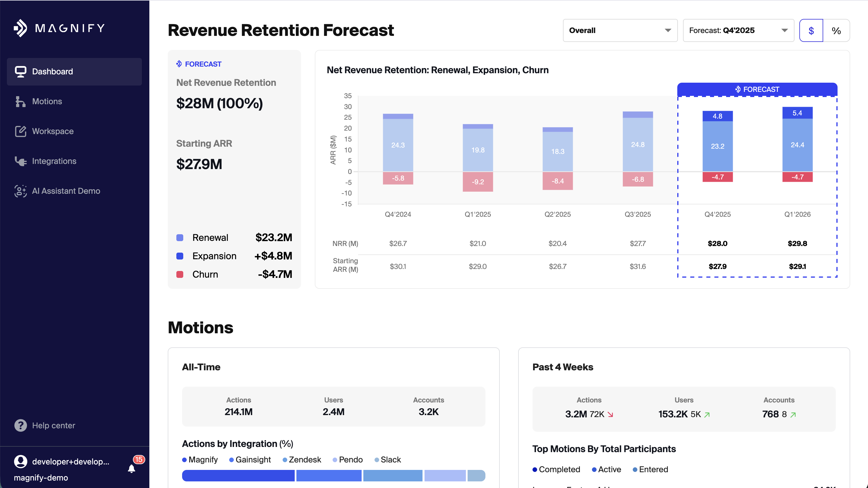Click the Q4'2025 renewal bar segment
Screen dimensions: 868x488
717,146
